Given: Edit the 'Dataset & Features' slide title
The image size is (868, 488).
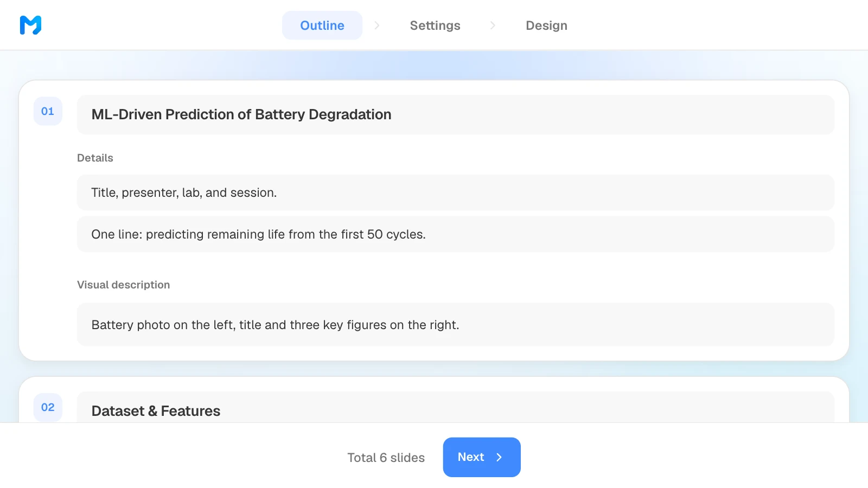Looking at the screenshot, I should click(x=456, y=407).
